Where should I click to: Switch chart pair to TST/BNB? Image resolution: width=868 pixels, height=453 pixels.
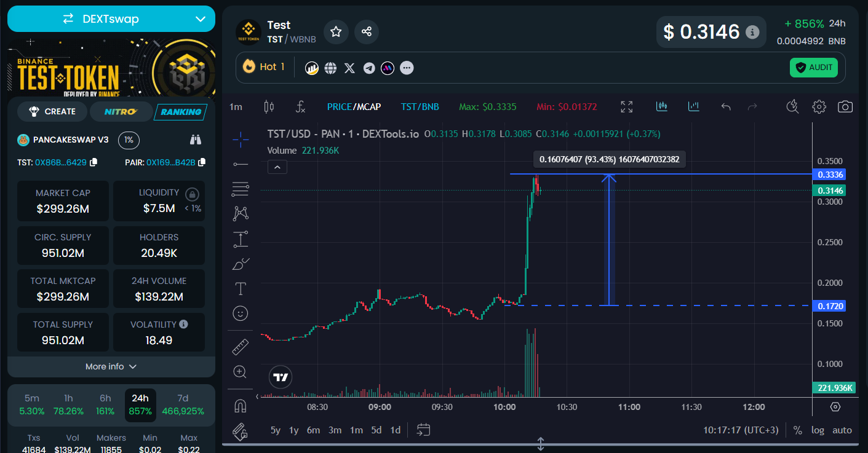pos(420,107)
